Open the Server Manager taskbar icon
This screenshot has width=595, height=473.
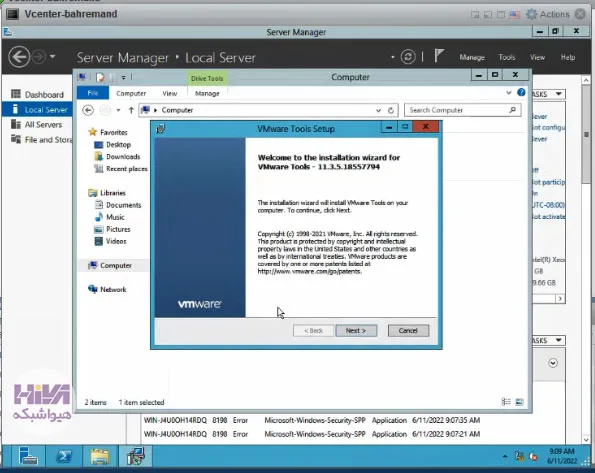coord(28,456)
